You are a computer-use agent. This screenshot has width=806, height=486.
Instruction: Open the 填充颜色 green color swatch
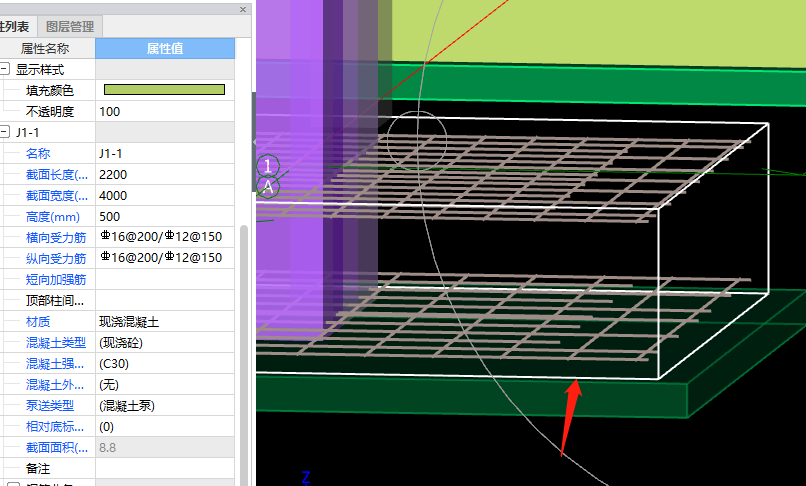point(164,90)
